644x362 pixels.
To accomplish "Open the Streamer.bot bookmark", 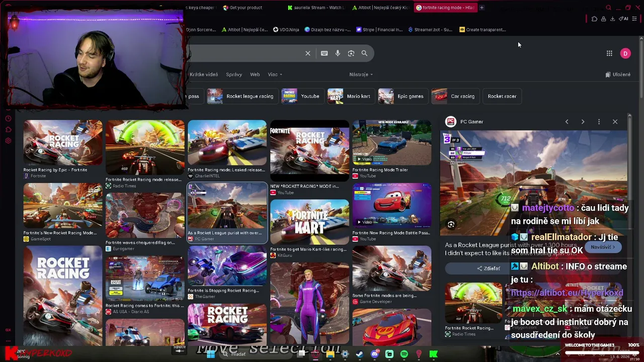I will (x=430, y=30).
